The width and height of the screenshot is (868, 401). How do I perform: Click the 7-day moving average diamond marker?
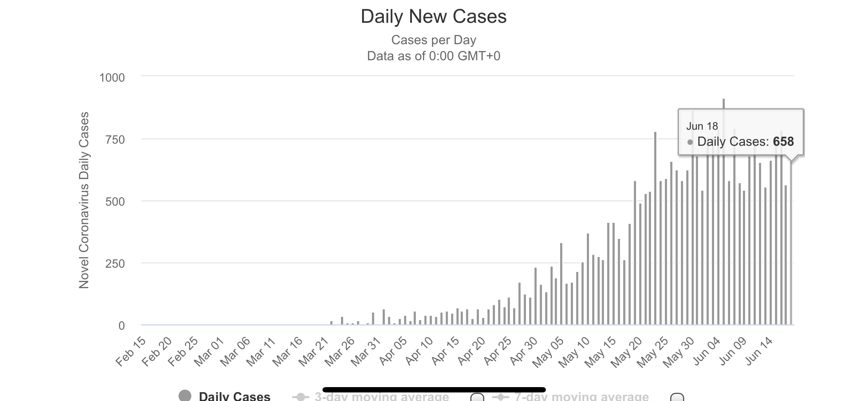tap(500, 397)
